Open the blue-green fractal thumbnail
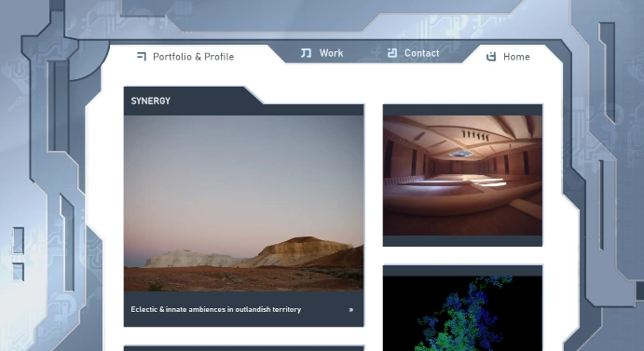This screenshot has width=644, height=351. tap(462, 313)
